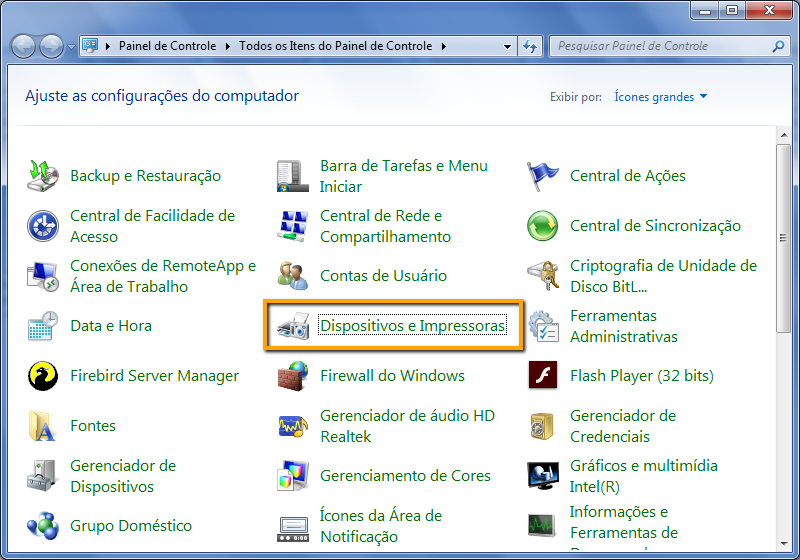Open the Ferramentas Administrativas link
The width and height of the screenshot is (800, 560).
(x=623, y=326)
